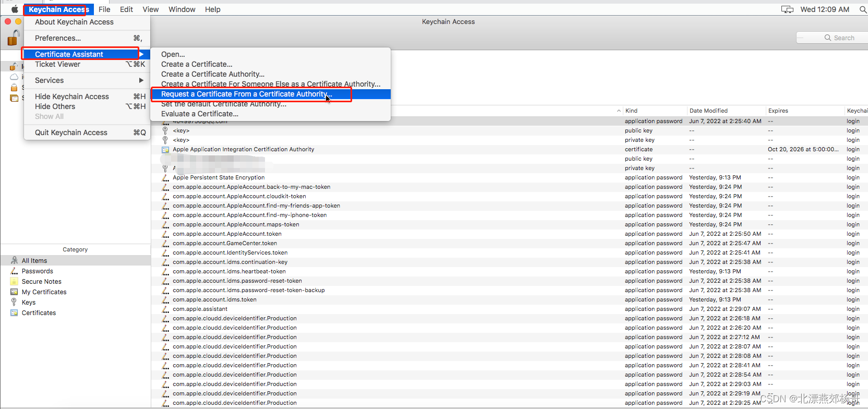Image resolution: width=868 pixels, height=409 pixels.
Task: Open Spotlight search from the menu bar
Action: [863, 9]
